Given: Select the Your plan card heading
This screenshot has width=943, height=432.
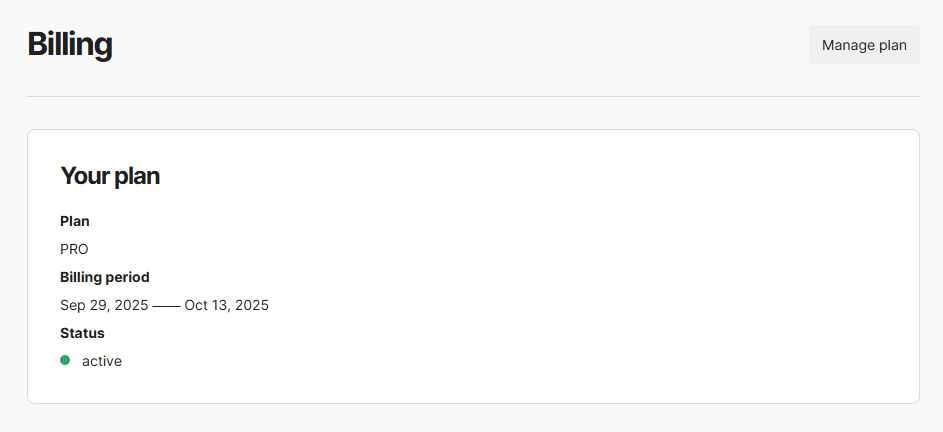Looking at the screenshot, I should [110, 176].
